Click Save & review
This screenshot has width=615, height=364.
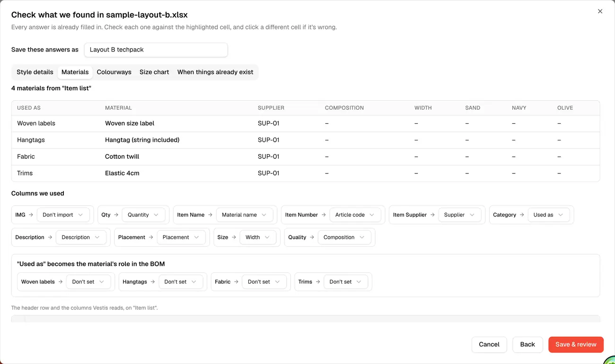pos(576,345)
